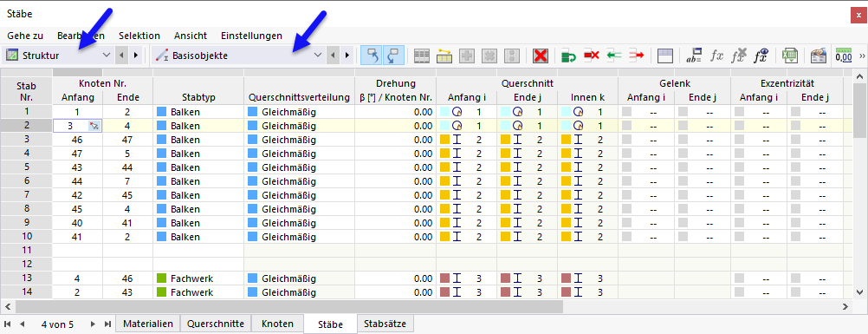Click the fx with eye show-formulas icon
The width and height of the screenshot is (868, 334).
click(x=761, y=56)
